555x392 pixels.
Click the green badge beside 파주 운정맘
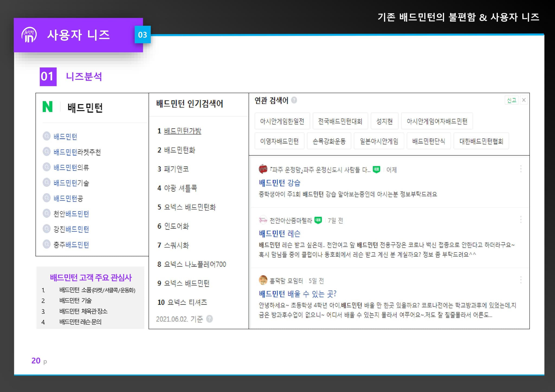(x=376, y=169)
